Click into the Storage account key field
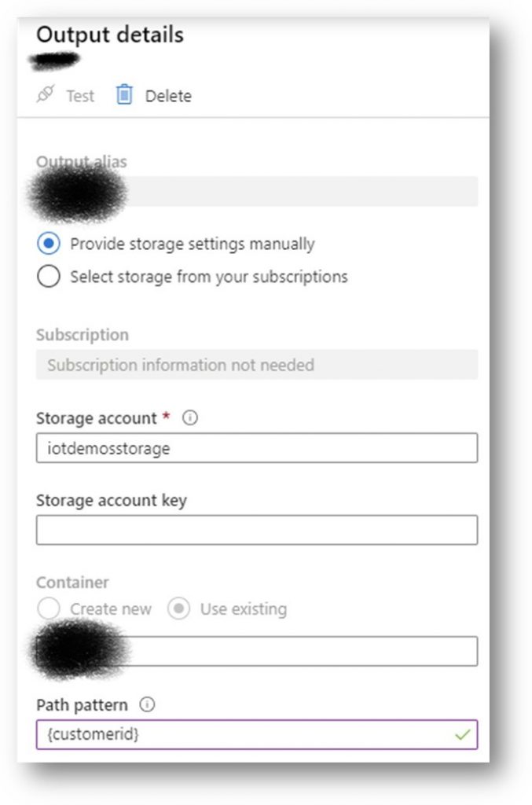This screenshot has width=532, height=805. [x=257, y=530]
